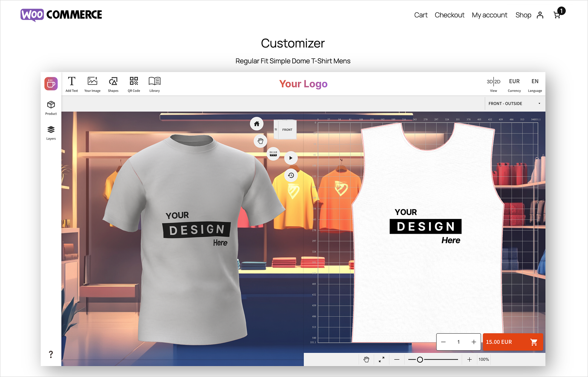Activate the pan hand tool in bottom bar

click(x=366, y=359)
